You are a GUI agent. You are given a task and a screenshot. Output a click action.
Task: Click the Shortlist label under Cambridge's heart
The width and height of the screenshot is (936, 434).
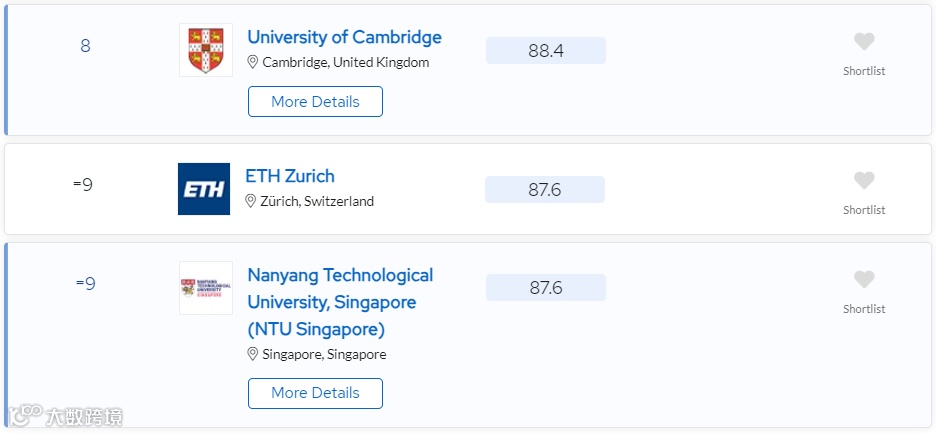click(864, 71)
